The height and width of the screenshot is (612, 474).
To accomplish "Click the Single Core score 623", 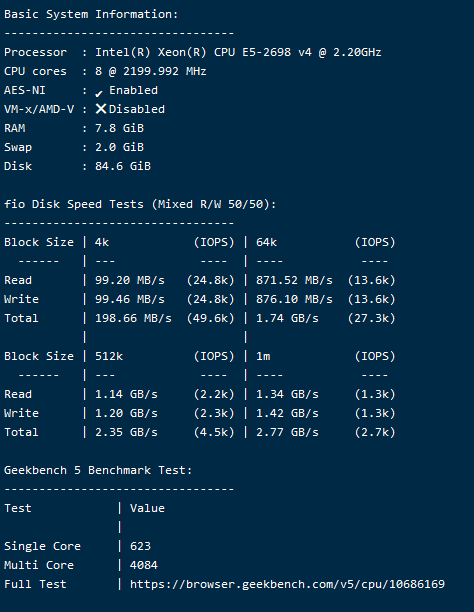I will pos(140,546).
